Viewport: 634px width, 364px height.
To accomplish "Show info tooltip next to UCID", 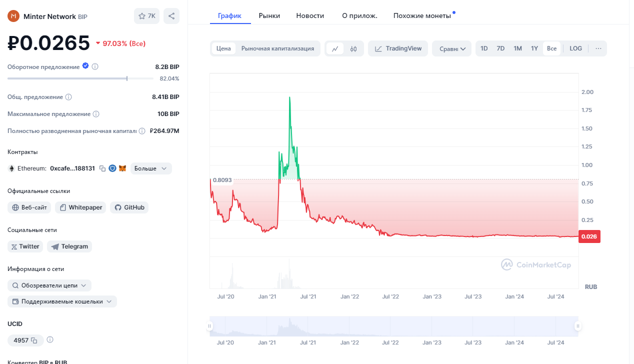I will click(50, 340).
